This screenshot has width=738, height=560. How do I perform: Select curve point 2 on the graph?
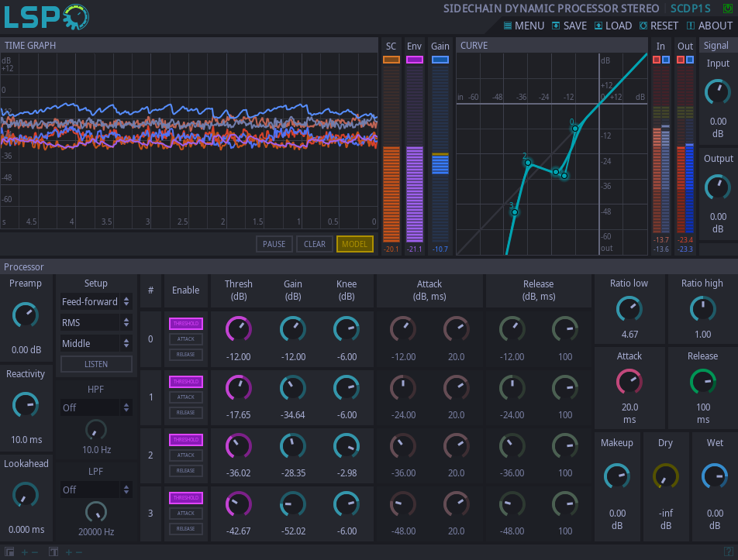pos(528,163)
